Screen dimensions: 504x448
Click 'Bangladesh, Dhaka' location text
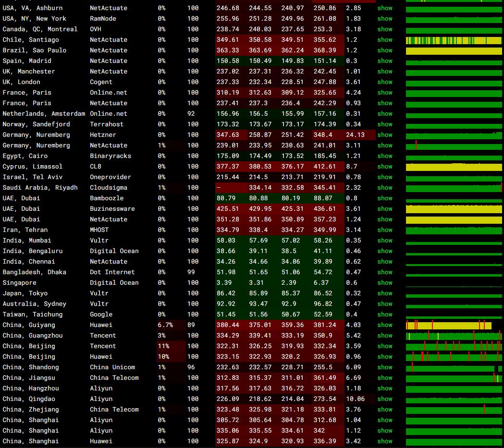[x=35, y=272]
